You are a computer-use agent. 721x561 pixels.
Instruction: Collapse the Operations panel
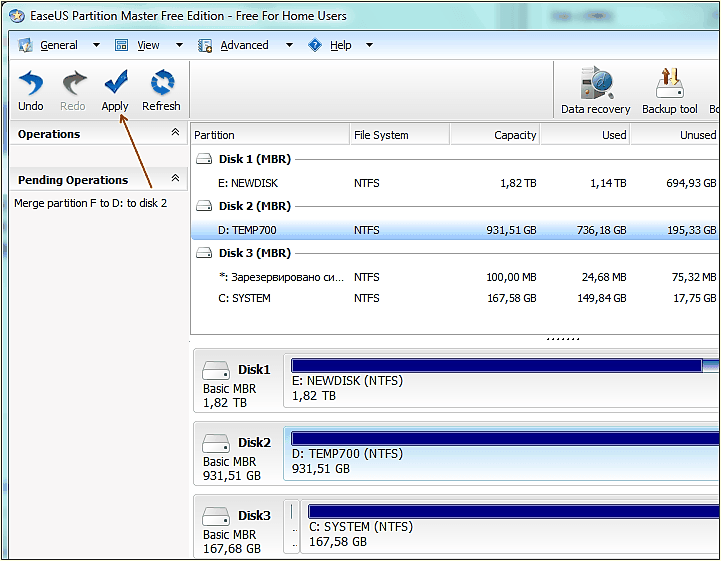[x=175, y=132]
